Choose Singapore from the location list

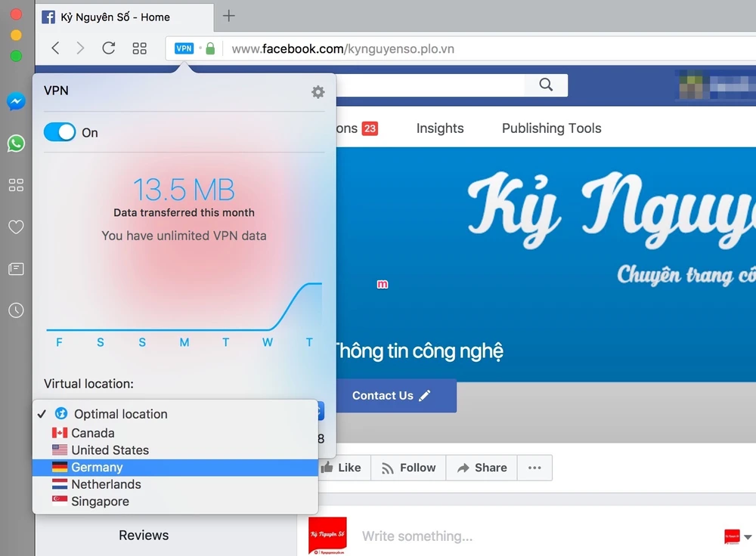(100, 502)
